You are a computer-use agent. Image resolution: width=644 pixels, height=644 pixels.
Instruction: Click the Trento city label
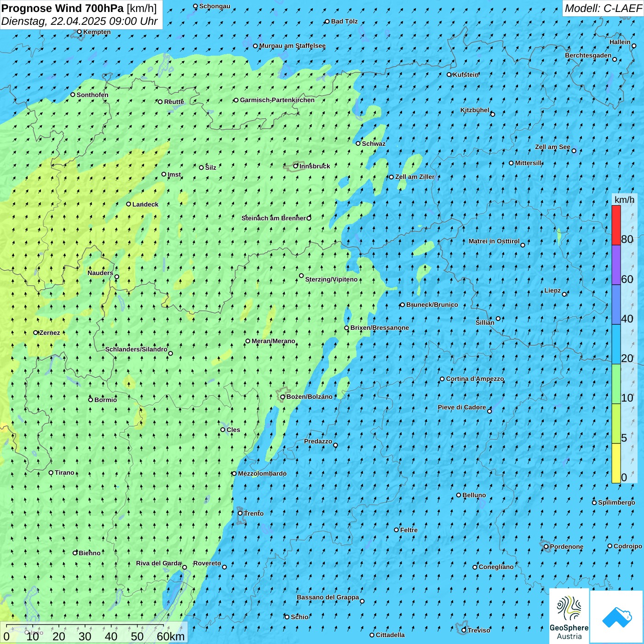[x=253, y=513]
